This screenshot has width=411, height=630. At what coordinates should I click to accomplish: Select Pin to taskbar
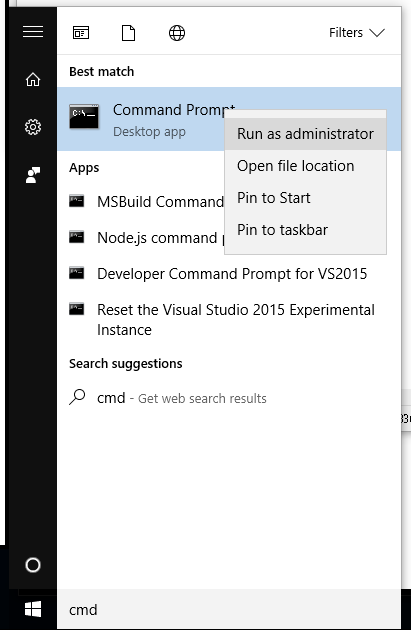[x=305, y=230]
